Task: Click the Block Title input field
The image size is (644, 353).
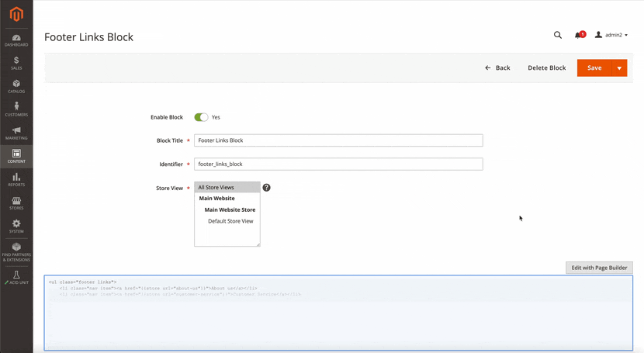Action: coord(338,140)
